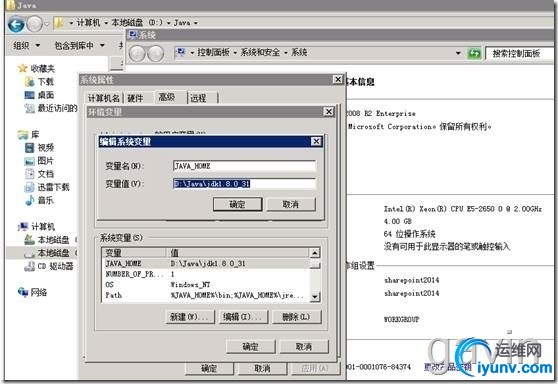This screenshot has height=384, width=558.
Task: Click 计算机 breadcrumb in Explorer address bar
Action: (88, 23)
